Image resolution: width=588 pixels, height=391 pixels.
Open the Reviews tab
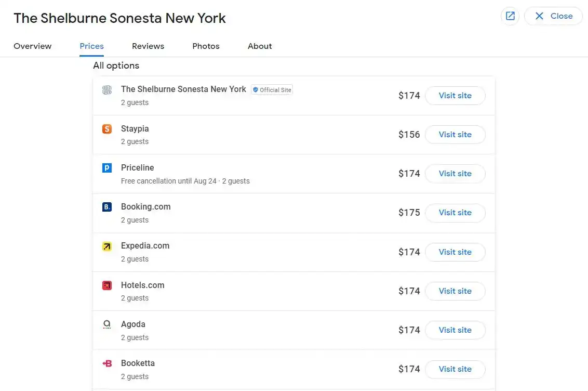[148, 46]
